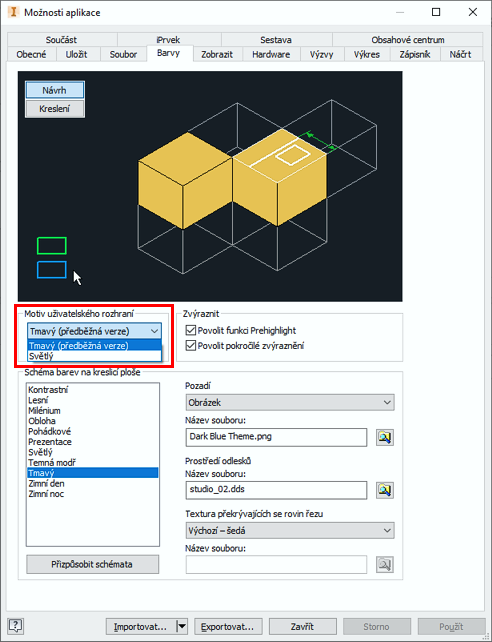Image resolution: width=492 pixels, height=642 pixels.
Task: Select Tmavý (předběžná verze) in the open list
Action: [94, 345]
